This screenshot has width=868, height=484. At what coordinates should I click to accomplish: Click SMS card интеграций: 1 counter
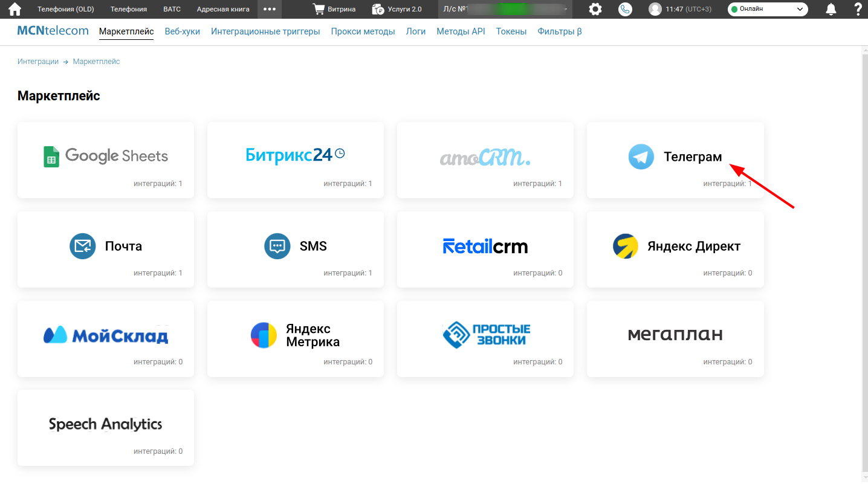click(348, 273)
